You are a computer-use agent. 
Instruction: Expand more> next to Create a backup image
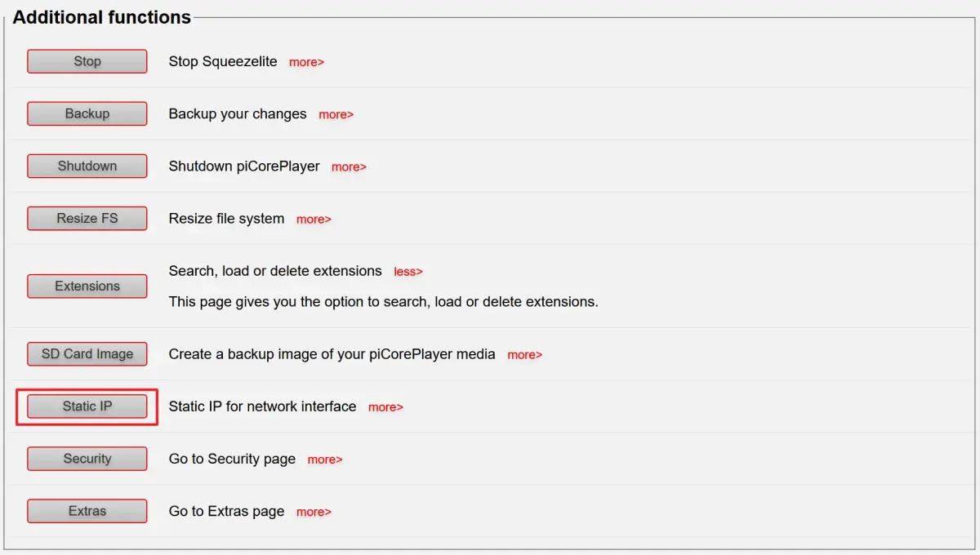[x=524, y=355]
